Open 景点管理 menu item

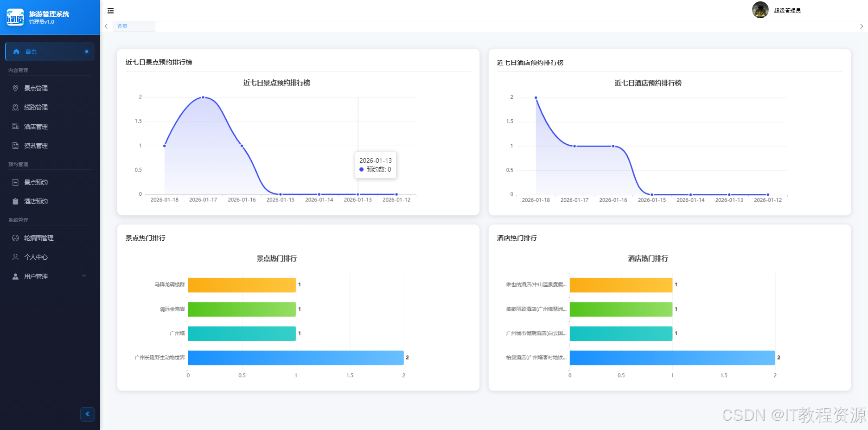click(50, 88)
